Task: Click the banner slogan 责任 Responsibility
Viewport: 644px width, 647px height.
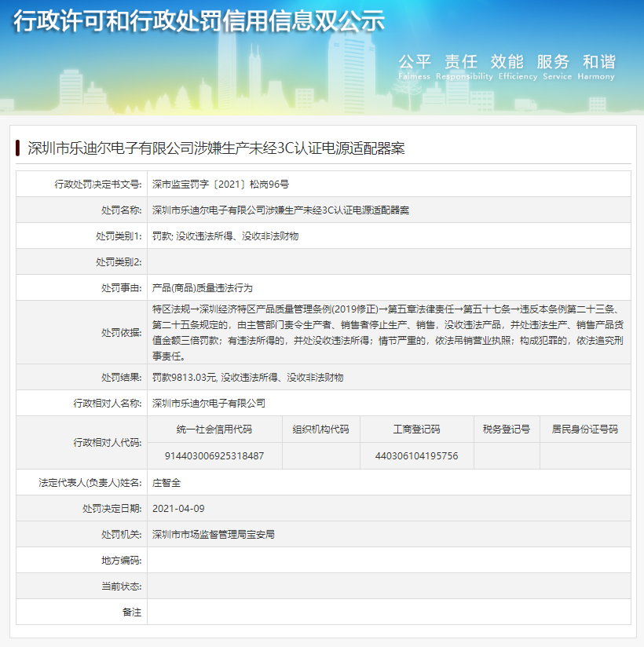Action: 464,67
